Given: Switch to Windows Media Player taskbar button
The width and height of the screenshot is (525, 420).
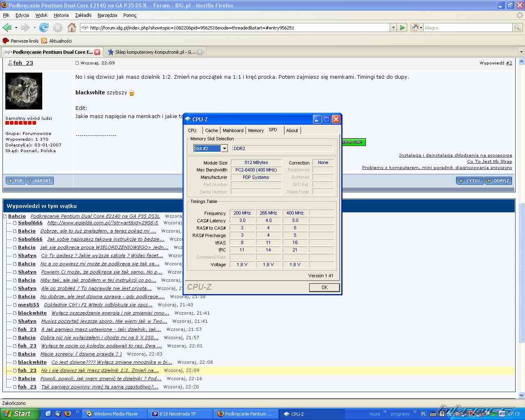Looking at the screenshot, I should 114,414.
